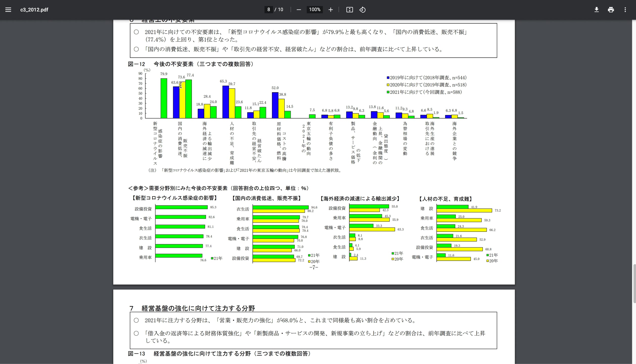The height and width of the screenshot is (364, 636).
Task: Click the blue 2019年に向けて legend swatch
Action: (x=388, y=78)
